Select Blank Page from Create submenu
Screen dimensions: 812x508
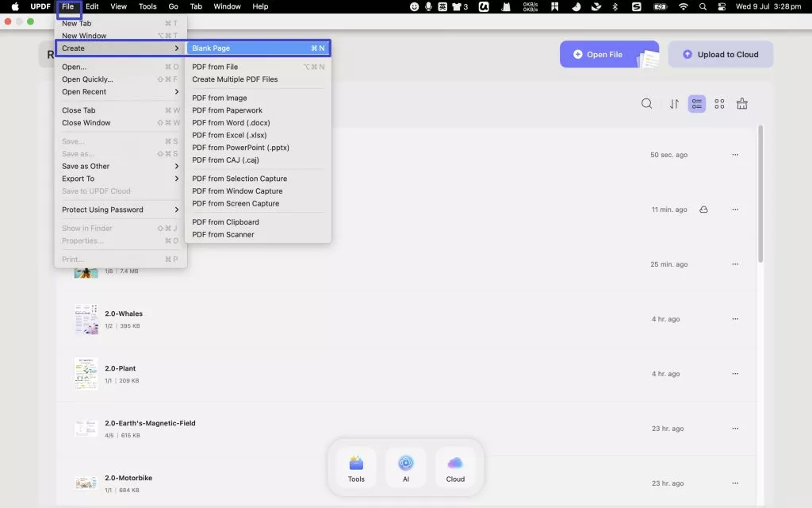pyautogui.click(x=258, y=48)
